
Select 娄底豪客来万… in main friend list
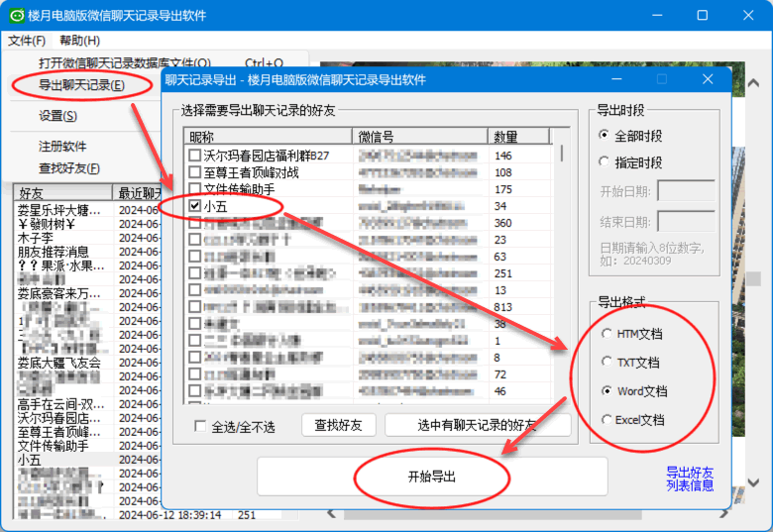[59, 293]
